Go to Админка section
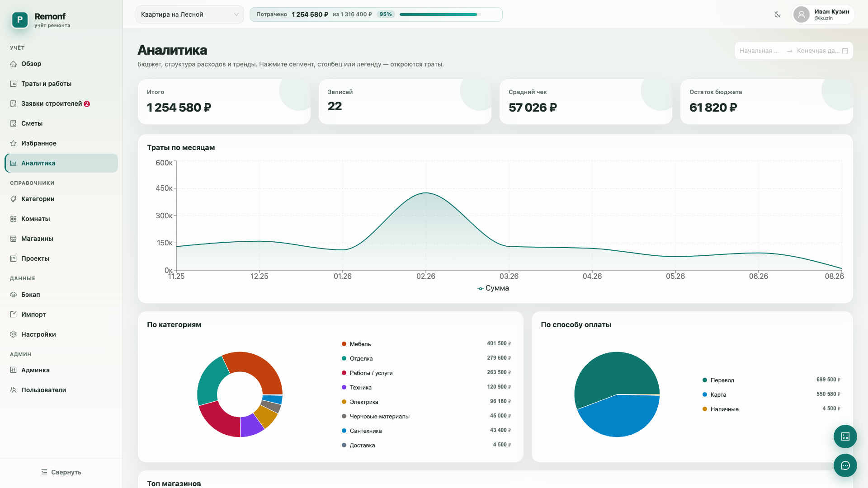The height and width of the screenshot is (488, 868). click(61, 370)
